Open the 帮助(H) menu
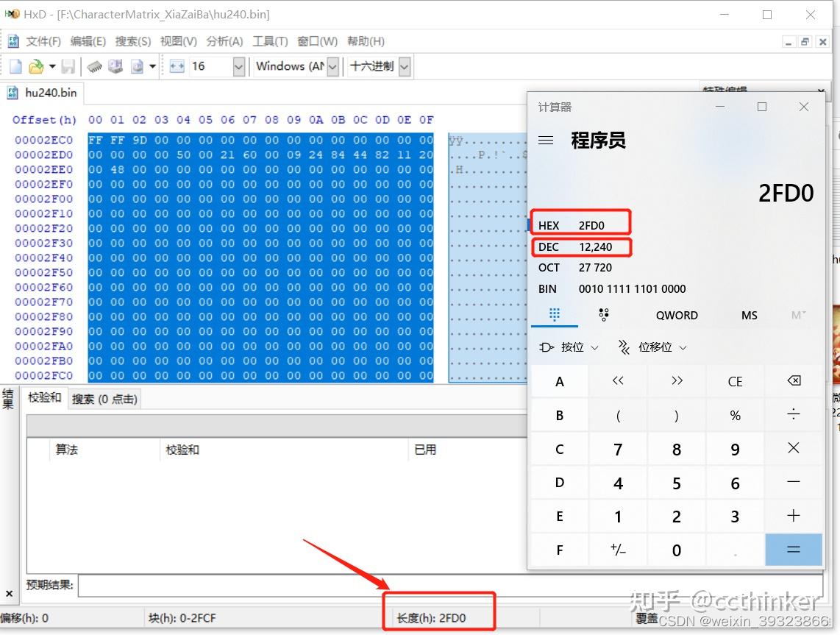The height and width of the screenshot is (635, 840). pyautogui.click(x=366, y=41)
